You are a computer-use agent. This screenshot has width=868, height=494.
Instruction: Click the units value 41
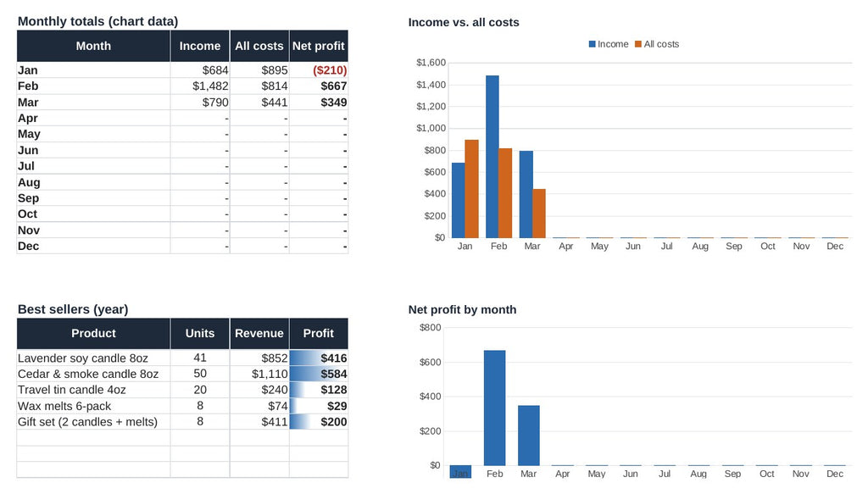(x=200, y=358)
